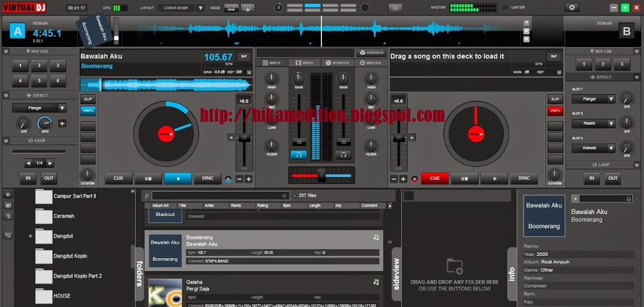The image size is (644, 307).
Task: Expand the Dangdut folder tree node
Action: coord(31,236)
